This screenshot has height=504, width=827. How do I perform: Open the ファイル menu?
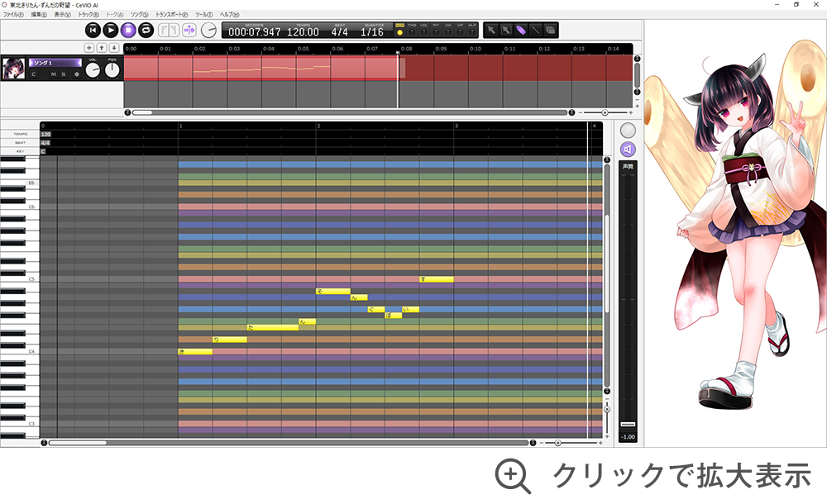point(14,15)
